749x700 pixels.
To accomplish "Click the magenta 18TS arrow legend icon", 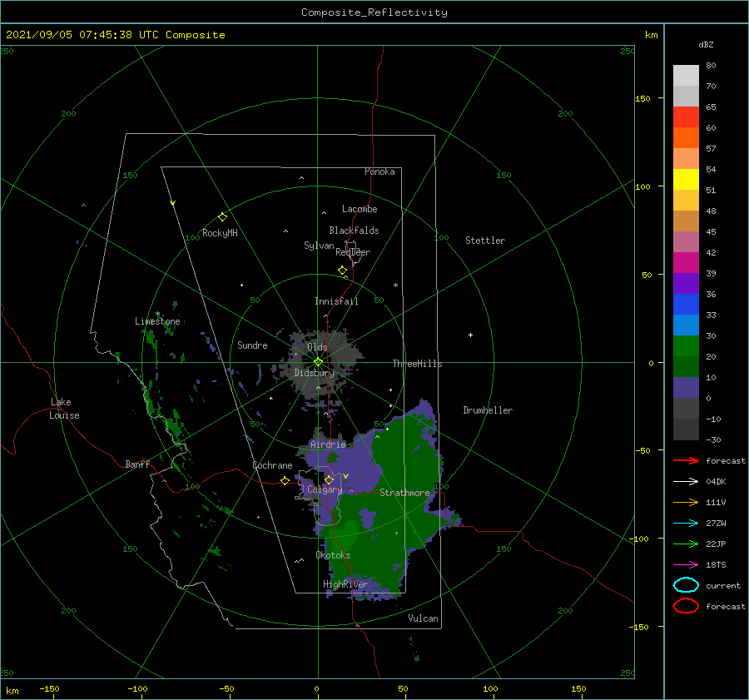I will click(686, 565).
